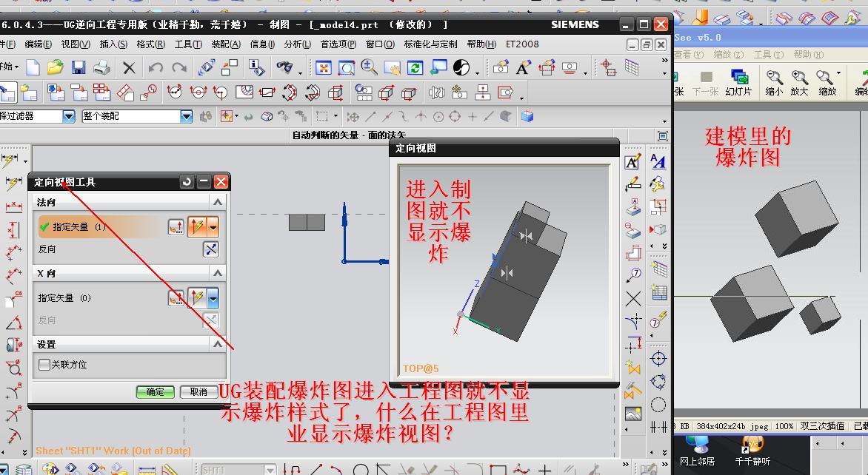
Task: Select the 指定矢量 (0) row under X 向
Action: point(100,298)
